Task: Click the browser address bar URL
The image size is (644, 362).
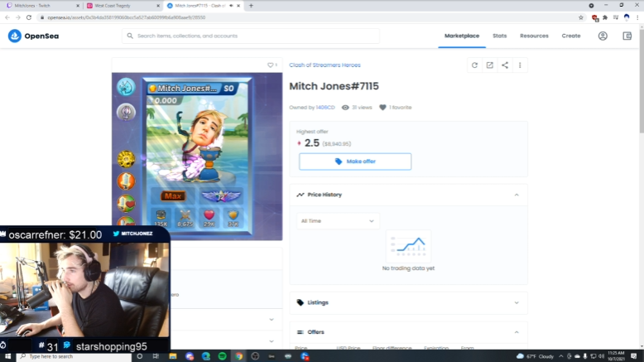Action: [x=126, y=17]
